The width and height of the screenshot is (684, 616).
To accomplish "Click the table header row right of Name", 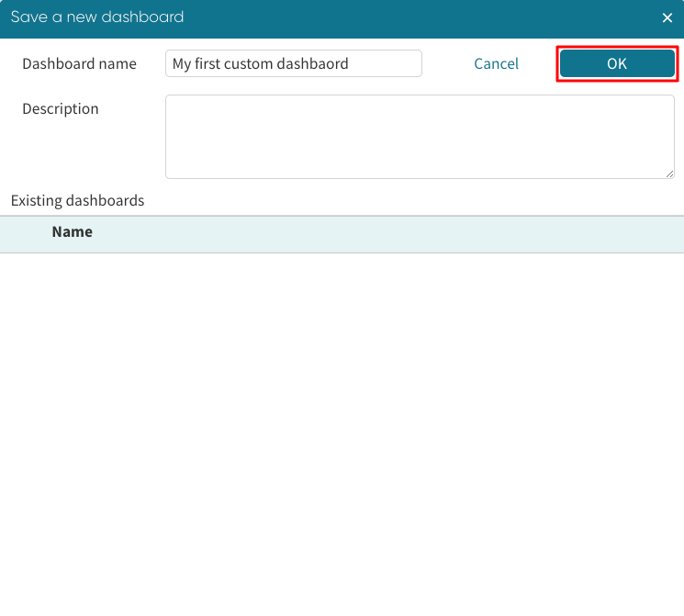I will [x=386, y=234].
